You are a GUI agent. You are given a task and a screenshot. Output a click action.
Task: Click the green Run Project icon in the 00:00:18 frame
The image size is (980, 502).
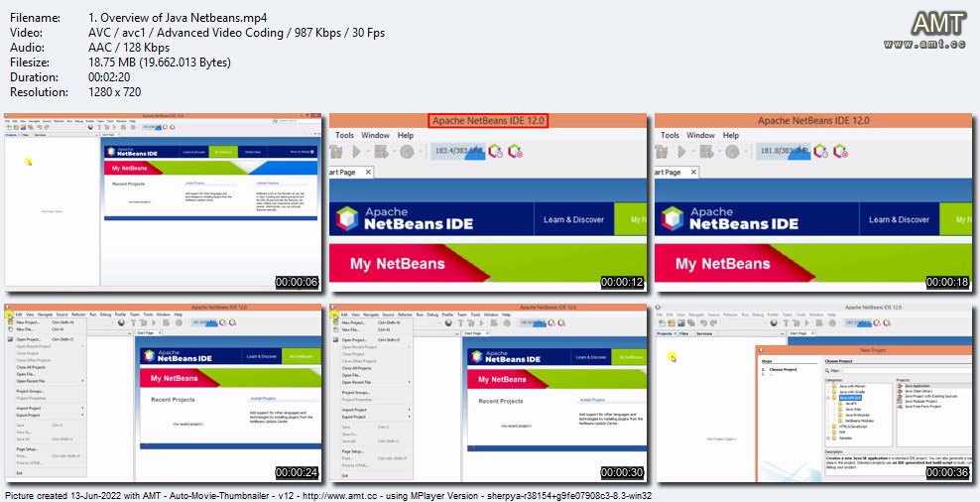[x=681, y=151]
